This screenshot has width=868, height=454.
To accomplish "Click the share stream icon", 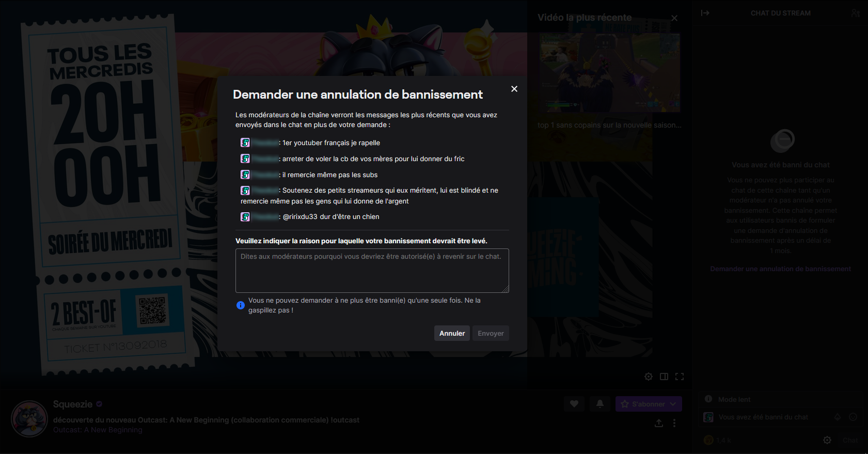I will coord(659,423).
